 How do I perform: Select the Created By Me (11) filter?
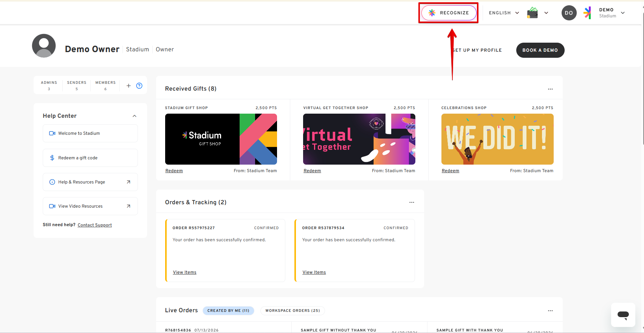(x=228, y=311)
